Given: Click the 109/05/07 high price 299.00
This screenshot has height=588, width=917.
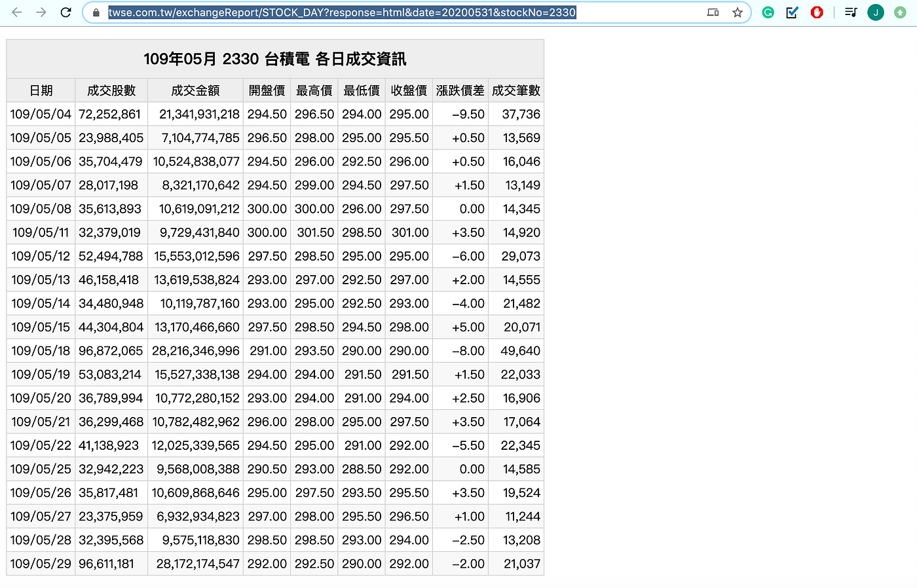Looking at the screenshot, I should [x=314, y=185].
